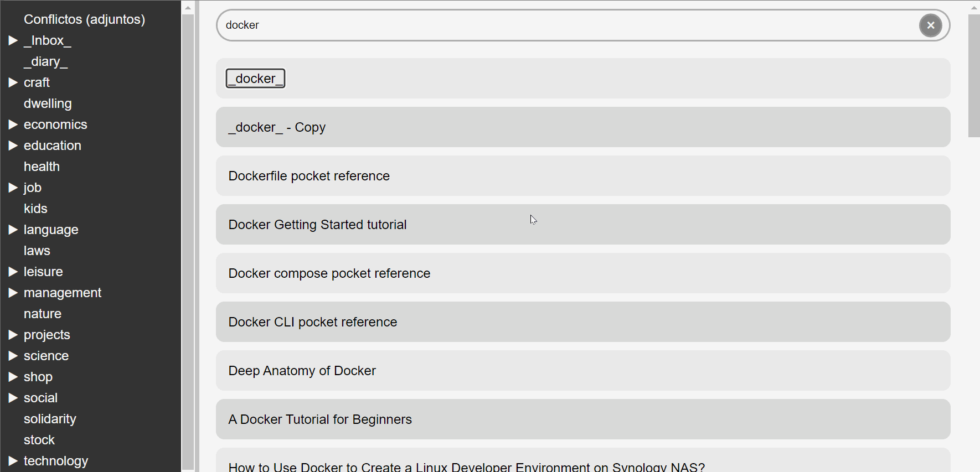Expand the shop notebook arrow
The height and width of the screenshot is (472, 980).
click(13, 377)
